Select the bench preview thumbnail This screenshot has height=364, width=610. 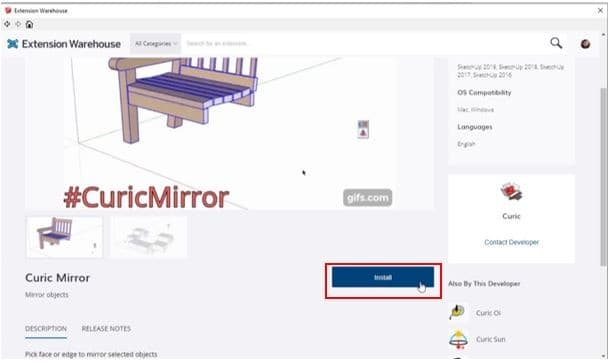(x=65, y=237)
